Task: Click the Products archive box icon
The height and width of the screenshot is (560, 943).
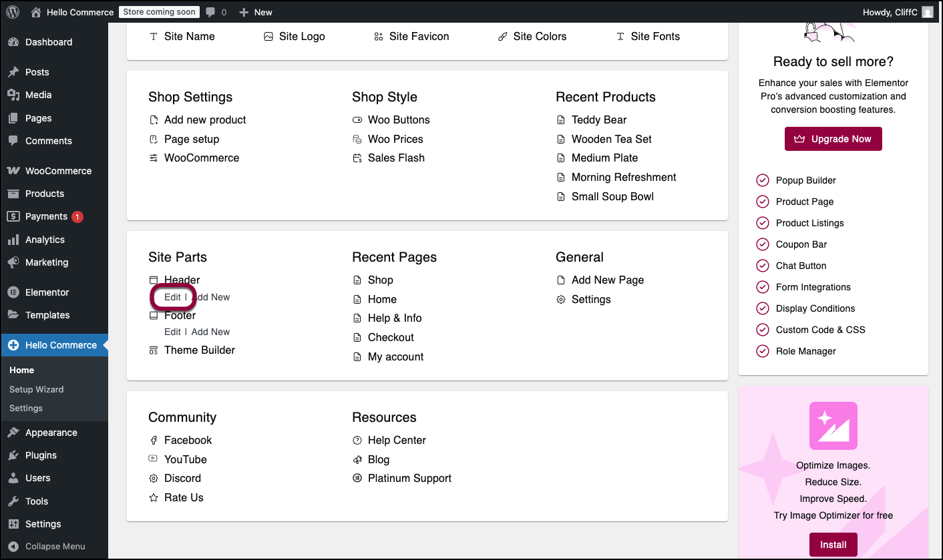Action: (13, 194)
